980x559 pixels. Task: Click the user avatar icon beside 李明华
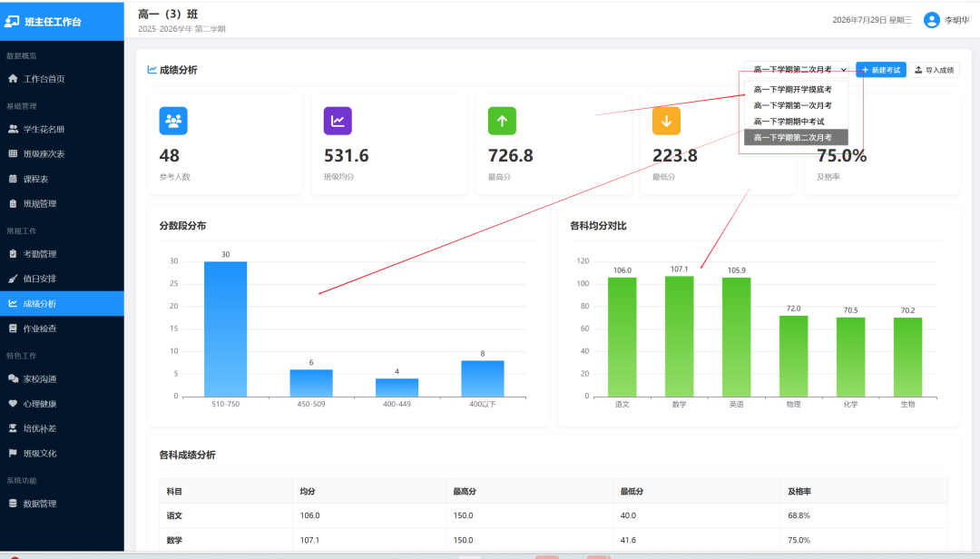(932, 20)
